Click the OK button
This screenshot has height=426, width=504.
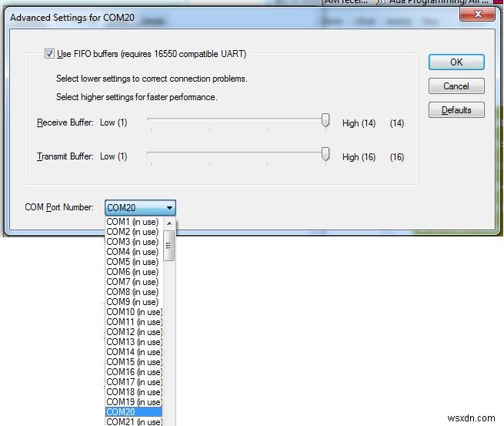pos(456,62)
